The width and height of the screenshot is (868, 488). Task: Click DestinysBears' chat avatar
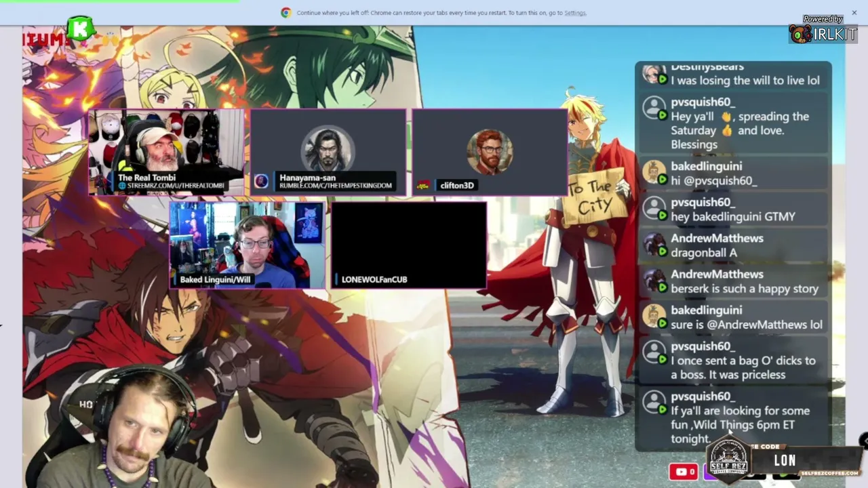[x=654, y=74]
